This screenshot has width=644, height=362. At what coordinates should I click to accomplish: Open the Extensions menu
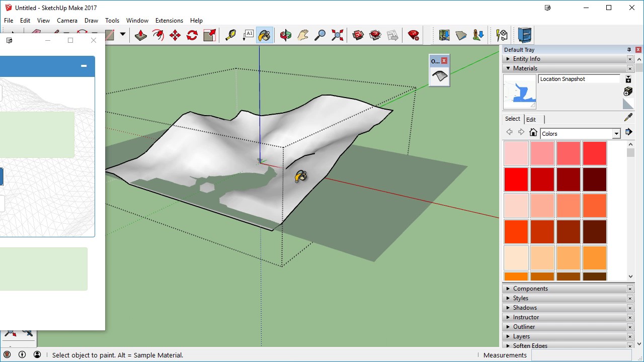169,21
